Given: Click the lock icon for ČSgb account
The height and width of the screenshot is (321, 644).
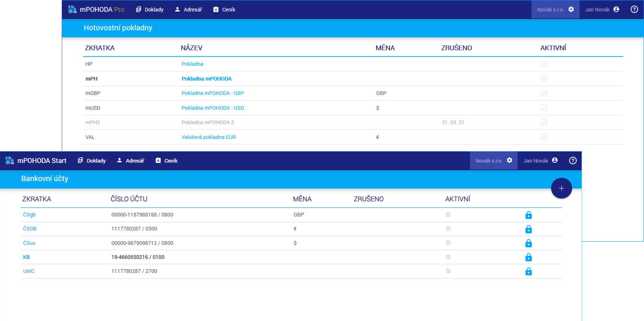Looking at the screenshot, I should [x=529, y=215].
